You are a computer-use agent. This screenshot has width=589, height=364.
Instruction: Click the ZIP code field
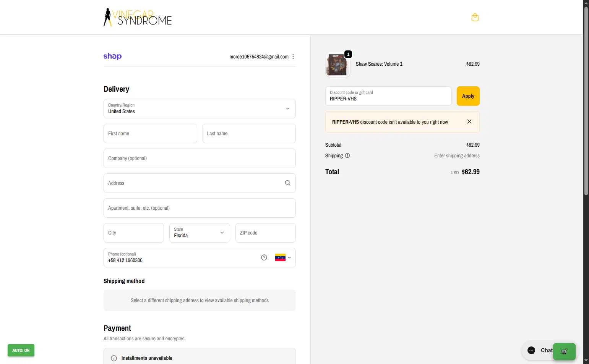(x=266, y=233)
